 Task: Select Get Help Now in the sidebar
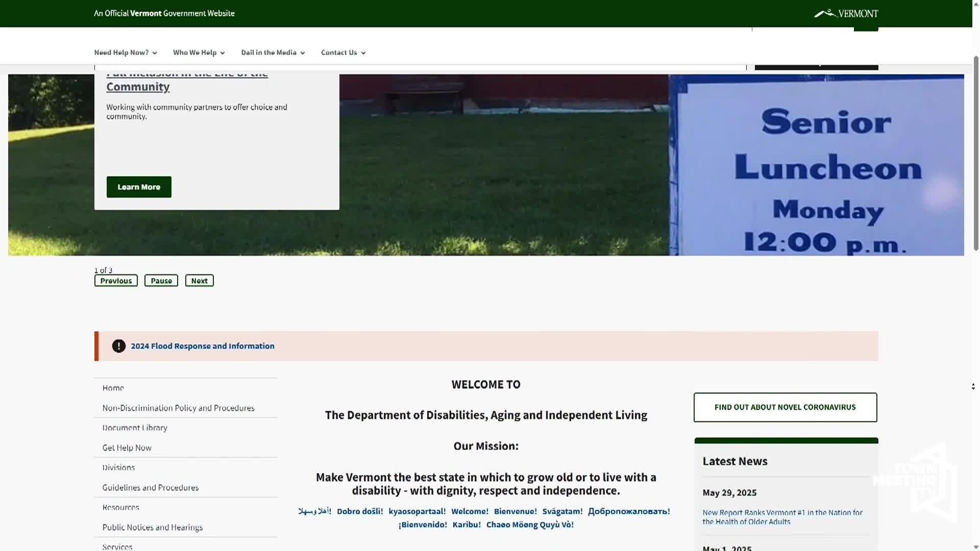tap(127, 447)
